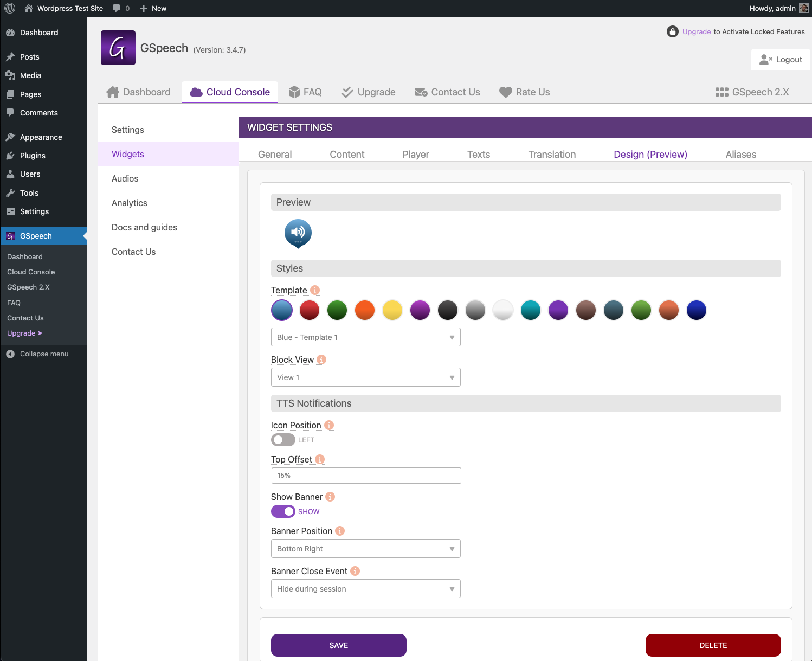This screenshot has height=661, width=812.
Task: Open the GSpeech 2.X tab
Action: click(752, 92)
